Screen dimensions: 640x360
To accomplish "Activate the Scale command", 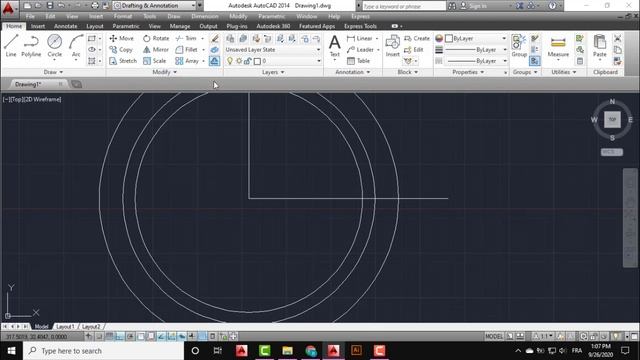I will 155,61.
